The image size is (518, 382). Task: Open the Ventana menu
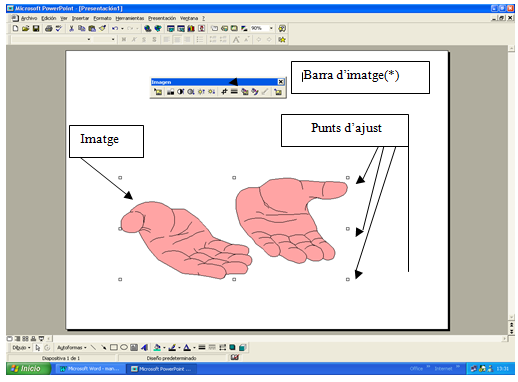pos(189,18)
